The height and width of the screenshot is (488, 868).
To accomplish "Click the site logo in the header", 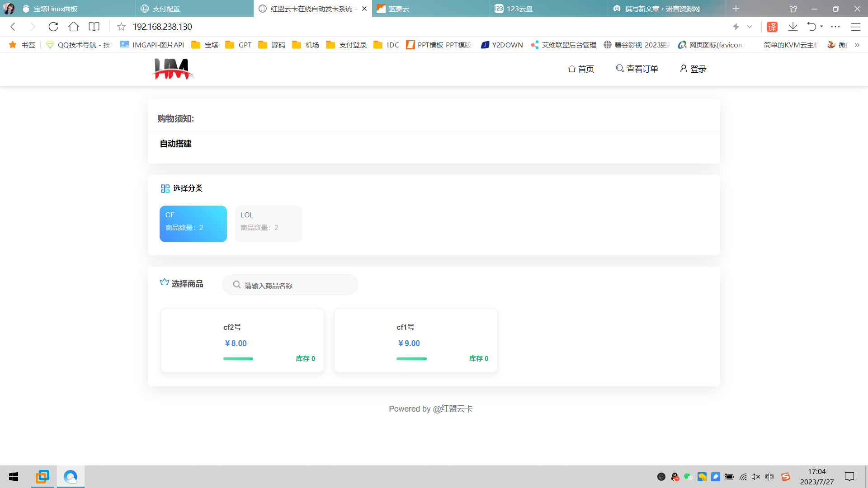I will click(173, 69).
